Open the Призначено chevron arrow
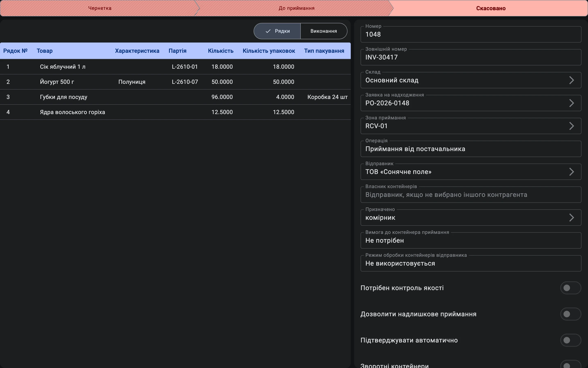588x368 pixels. coord(571,217)
